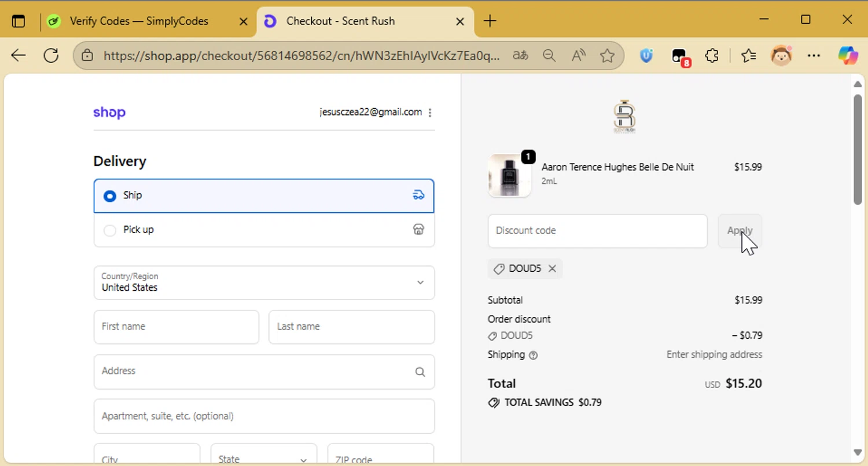Open the browser profile avatar
This screenshot has height=466, width=868.
pyautogui.click(x=781, y=56)
